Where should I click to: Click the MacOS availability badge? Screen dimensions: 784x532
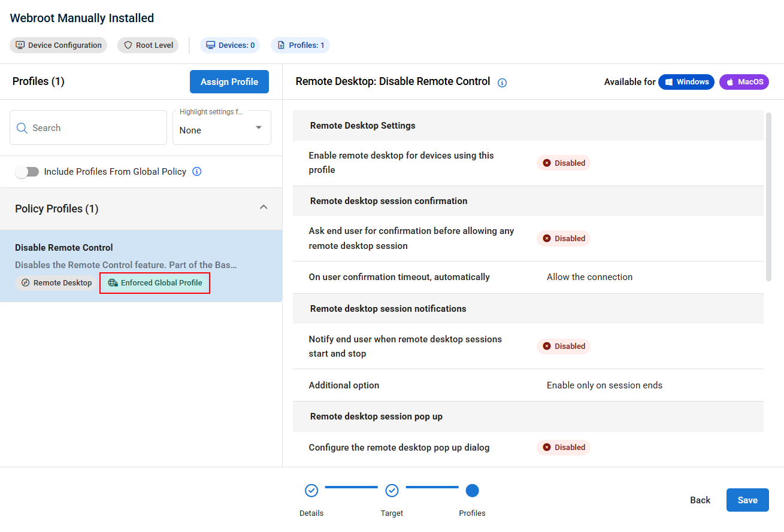(x=744, y=82)
